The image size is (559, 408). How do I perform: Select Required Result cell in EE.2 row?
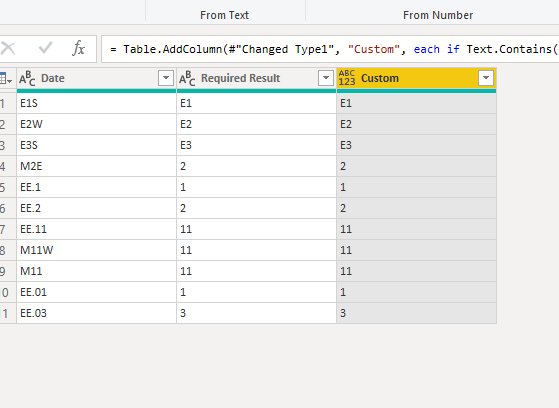(256, 208)
